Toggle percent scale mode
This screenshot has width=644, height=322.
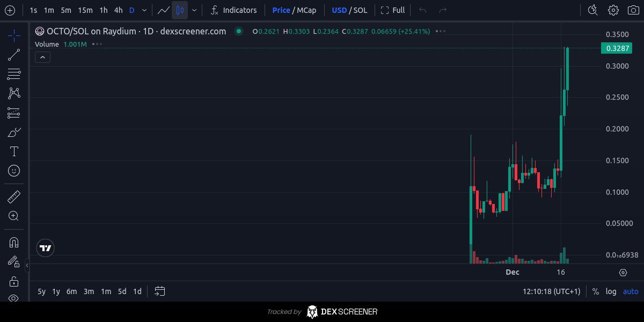tap(596, 291)
